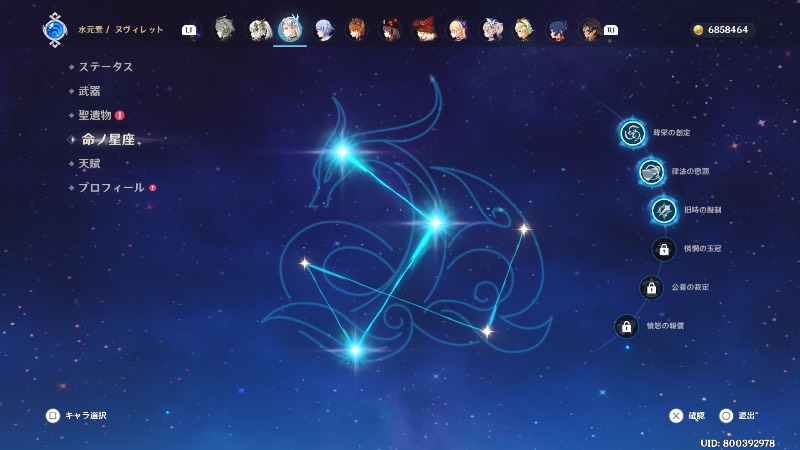Click the red alert badge beside プロフィール
The height and width of the screenshot is (450, 800).
[153, 188]
